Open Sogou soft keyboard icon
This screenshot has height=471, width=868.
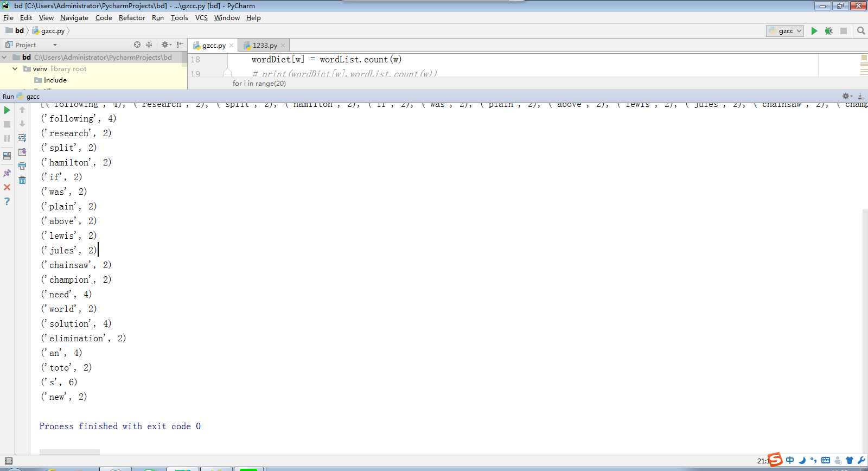pyautogui.click(x=826, y=460)
